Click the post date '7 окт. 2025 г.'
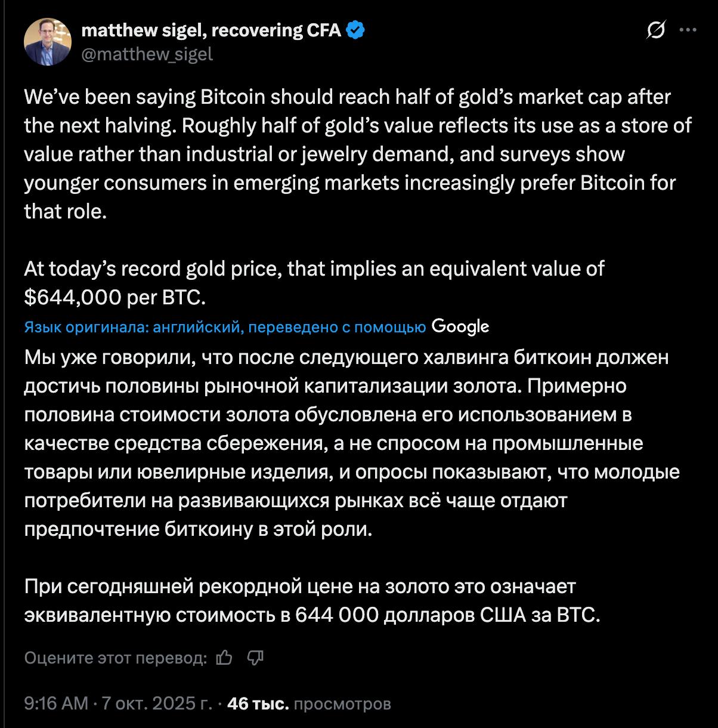Image resolution: width=718 pixels, height=728 pixels. 157,704
